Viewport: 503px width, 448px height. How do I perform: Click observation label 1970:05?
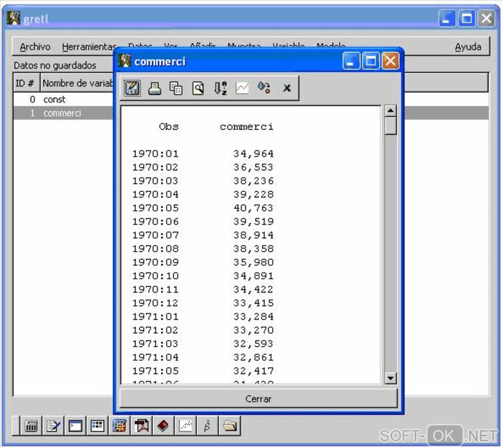click(155, 208)
